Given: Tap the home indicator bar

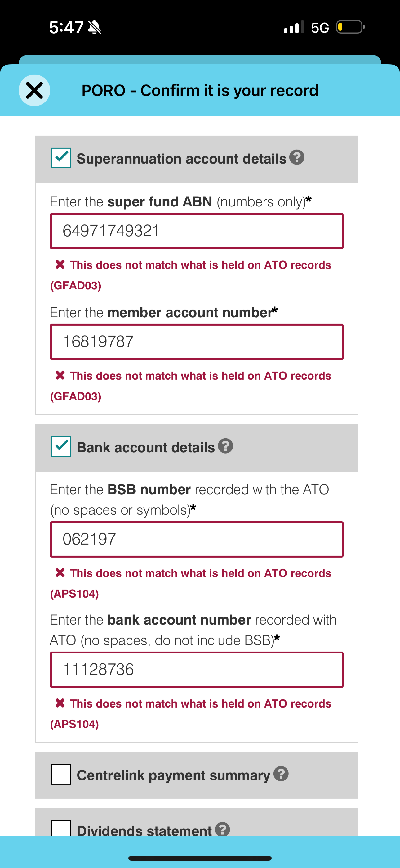Looking at the screenshot, I should click(200, 858).
